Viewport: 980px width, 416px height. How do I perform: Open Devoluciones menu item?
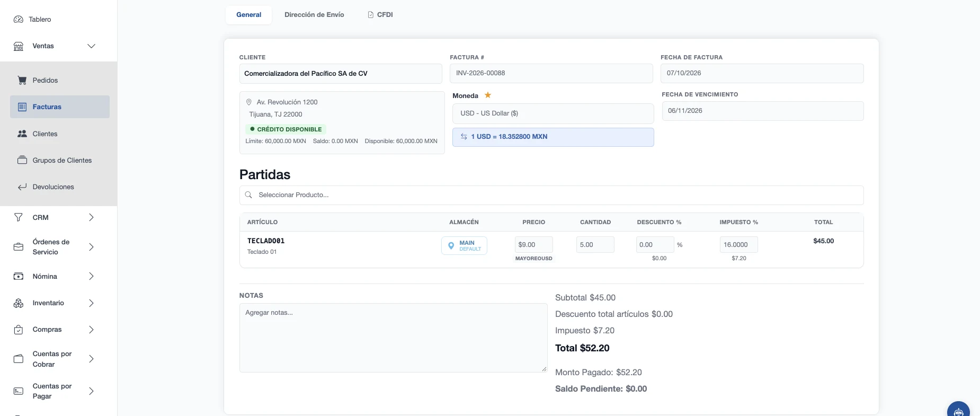(x=60, y=187)
